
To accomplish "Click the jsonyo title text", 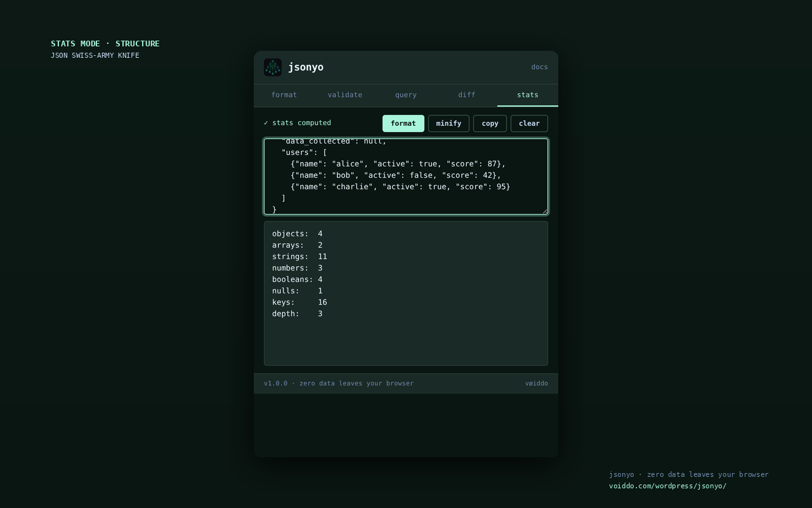I will click(x=306, y=67).
